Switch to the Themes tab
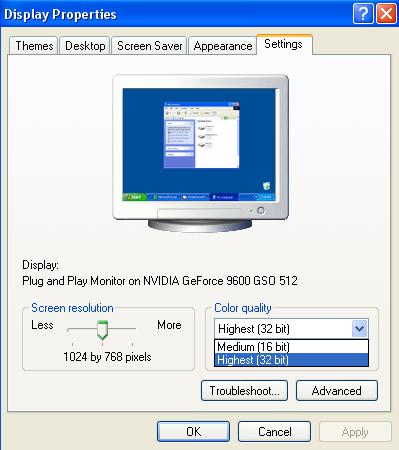 pyautogui.click(x=34, y=46)
